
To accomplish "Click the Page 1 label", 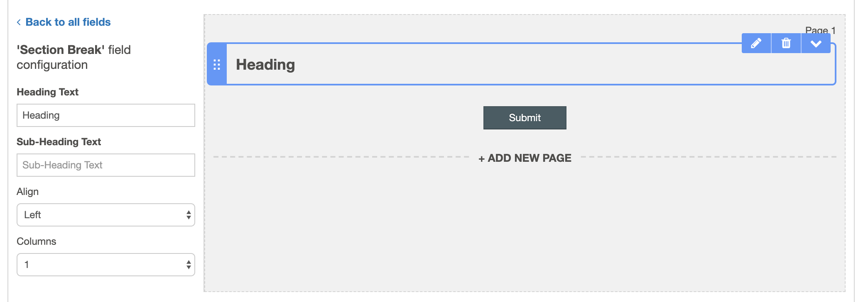I will (x=820, y=30).
